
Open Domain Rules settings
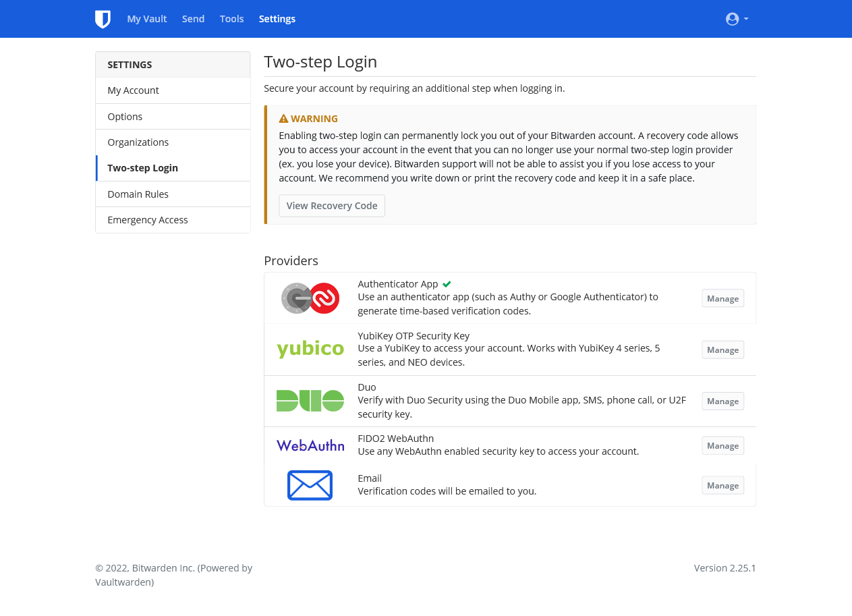point(138,194)
